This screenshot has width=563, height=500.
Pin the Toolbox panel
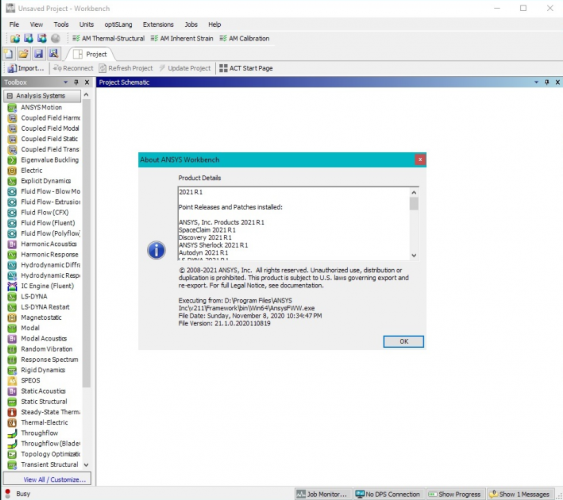point(76,82)
